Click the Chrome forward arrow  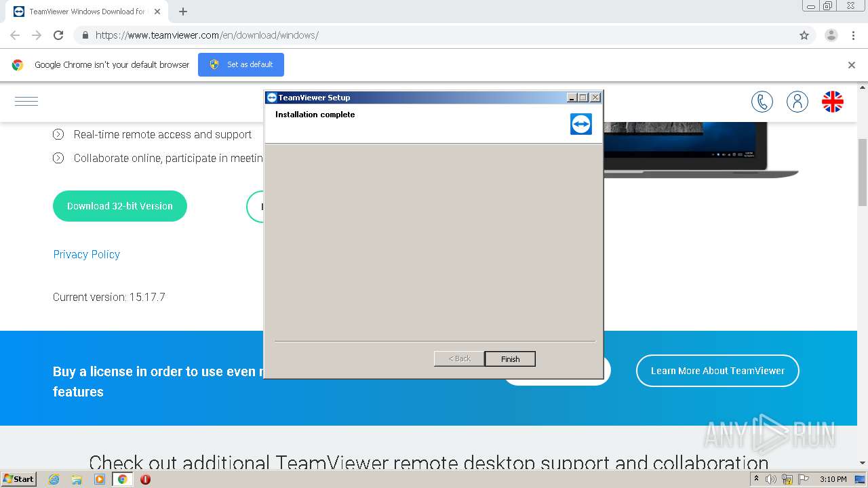(x=37, y=35)
